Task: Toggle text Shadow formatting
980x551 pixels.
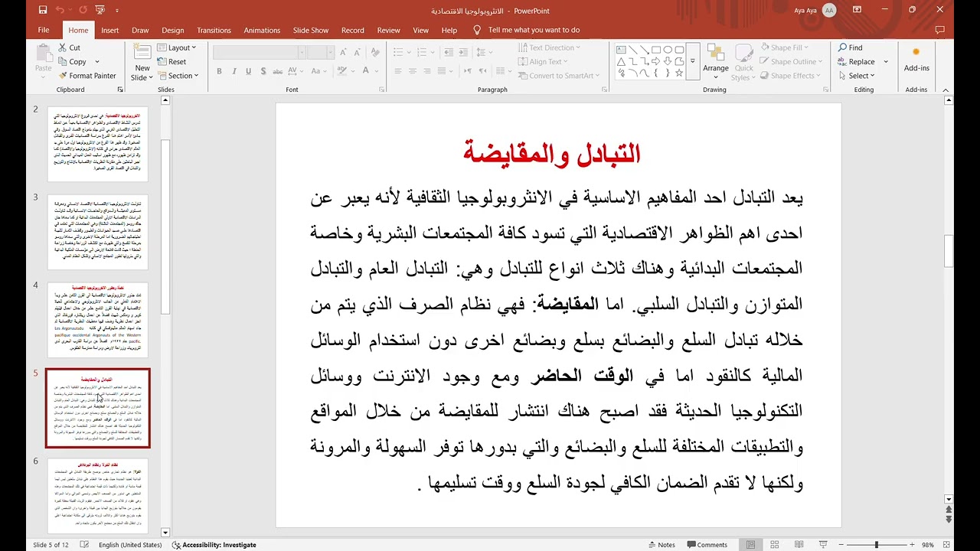Action: point(263,71)
